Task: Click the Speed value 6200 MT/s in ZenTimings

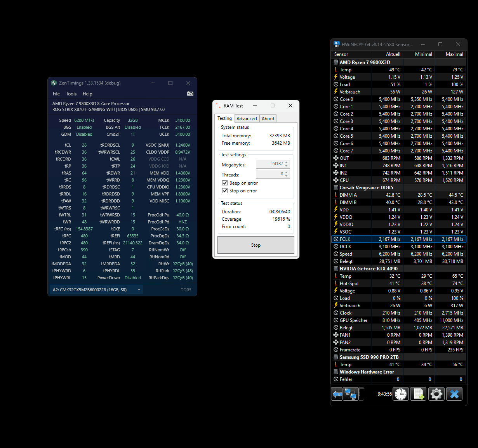Action: tap(84, 120)
